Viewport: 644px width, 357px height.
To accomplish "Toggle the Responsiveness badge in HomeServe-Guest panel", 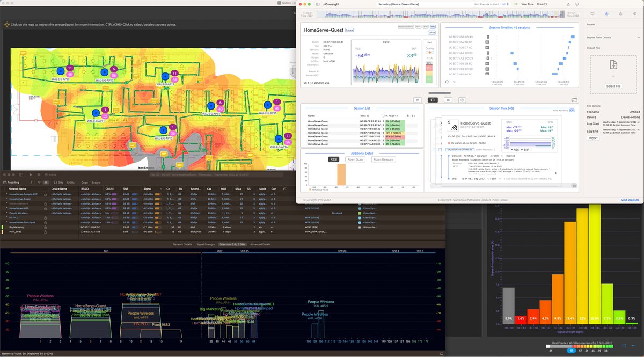I will (406, 26).
